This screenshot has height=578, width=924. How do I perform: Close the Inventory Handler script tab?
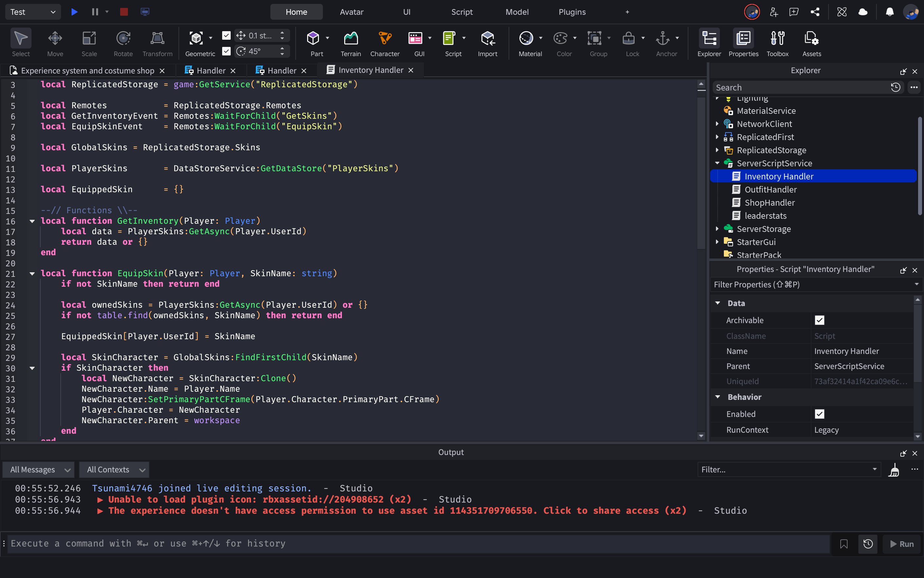click(411, 70)
